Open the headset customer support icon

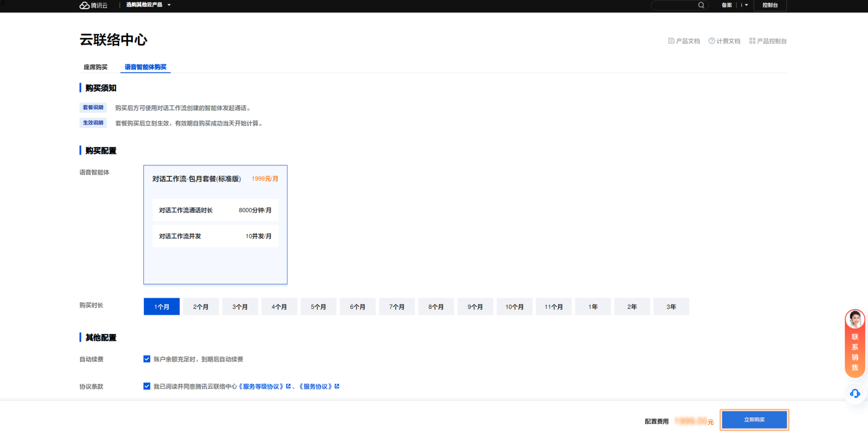coord(854,393)
